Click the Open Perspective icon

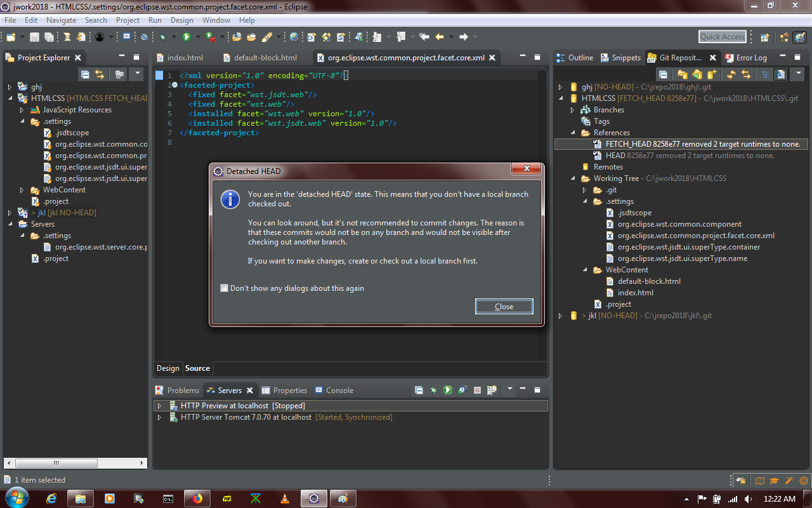point(764,37)
